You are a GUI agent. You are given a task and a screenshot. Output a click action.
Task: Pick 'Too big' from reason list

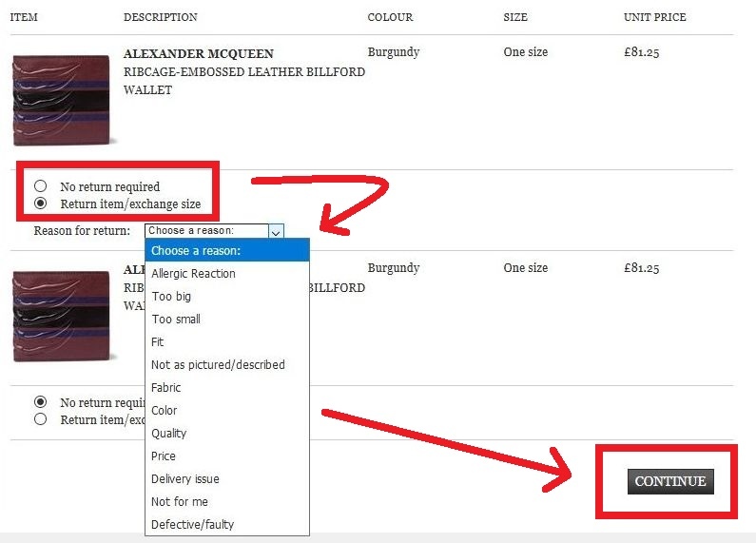pos(227,296)
